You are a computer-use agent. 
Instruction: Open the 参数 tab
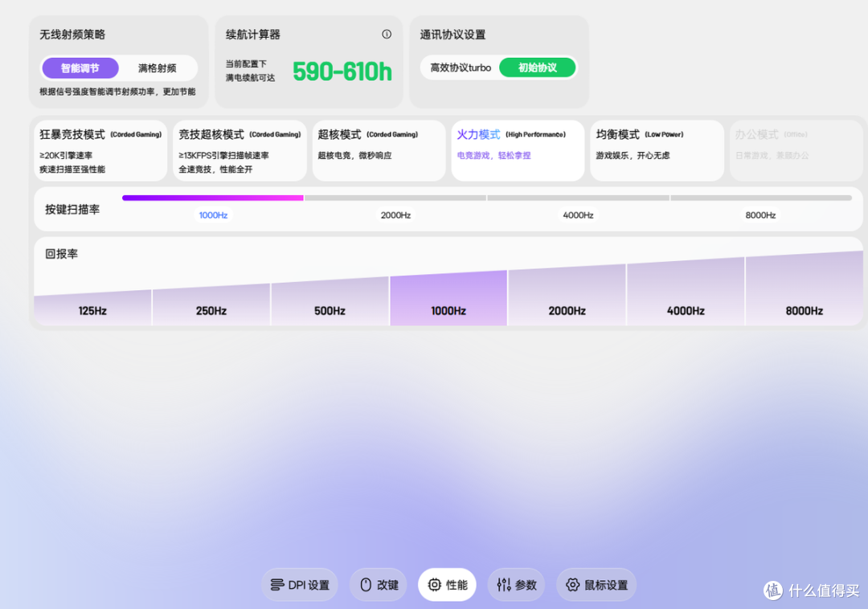(x=517, y=585)
